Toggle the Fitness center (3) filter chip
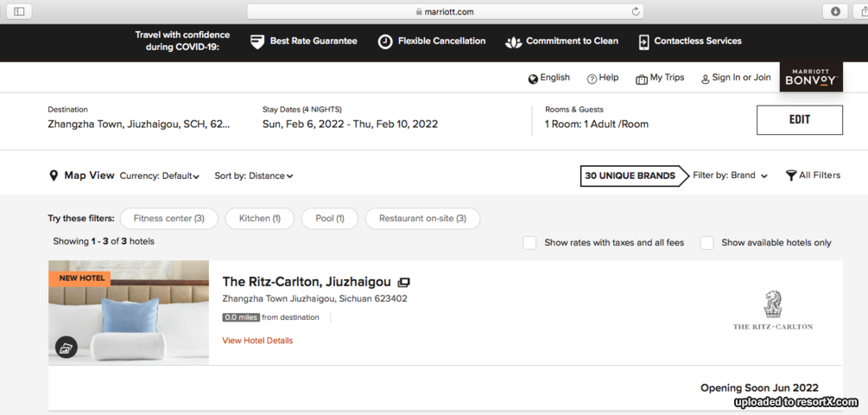Screen dimensions: 868x415 (168, 218)
